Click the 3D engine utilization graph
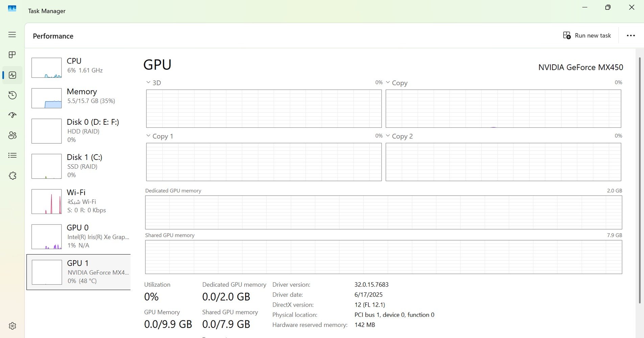This screenshot has height=338, width=644. pyautogui.click(x=264, y=108)
